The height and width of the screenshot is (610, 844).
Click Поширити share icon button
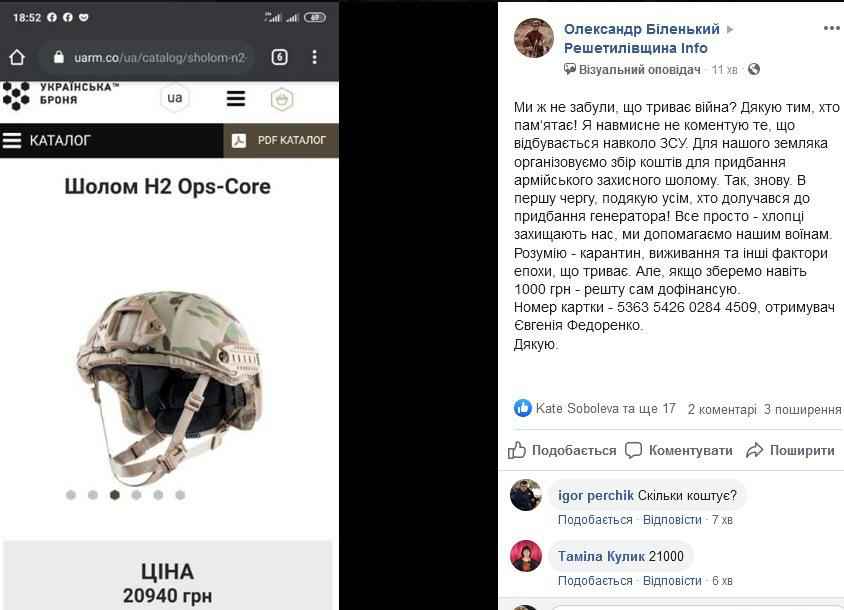[x=790, y=450]
